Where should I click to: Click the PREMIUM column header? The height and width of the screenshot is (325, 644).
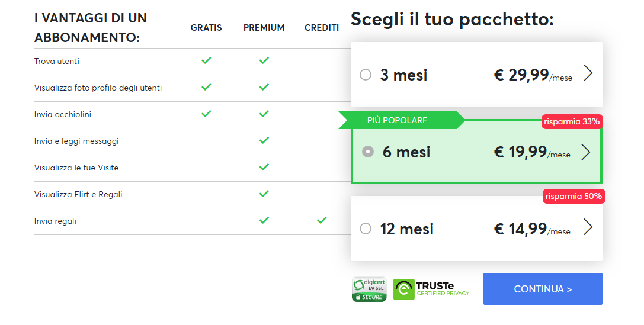264,27
